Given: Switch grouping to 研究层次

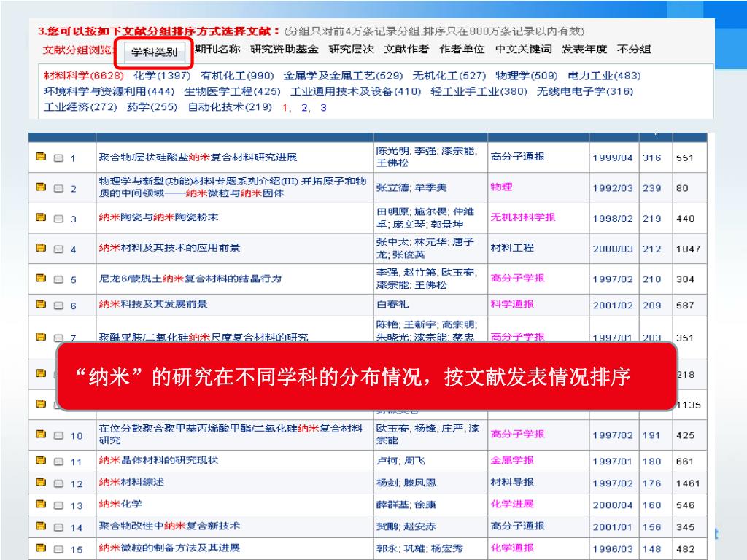Looking at the screenshot, I should (351, 49).
